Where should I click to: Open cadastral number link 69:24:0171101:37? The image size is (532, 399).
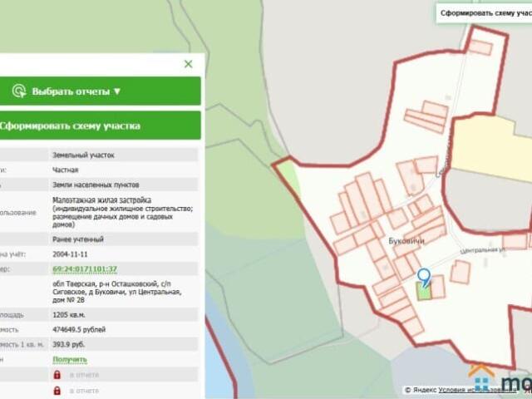coord(85,269)
